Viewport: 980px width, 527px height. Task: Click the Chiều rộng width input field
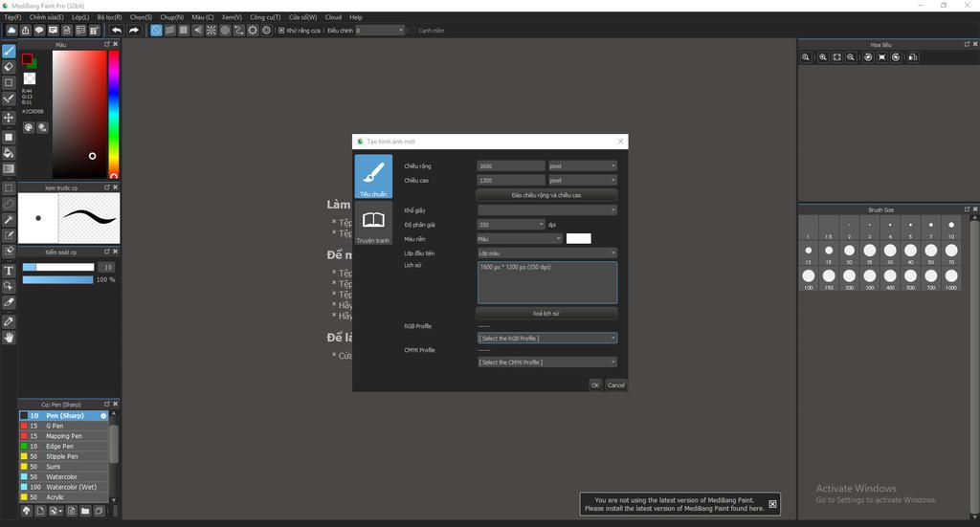click(x=511, y=166)
